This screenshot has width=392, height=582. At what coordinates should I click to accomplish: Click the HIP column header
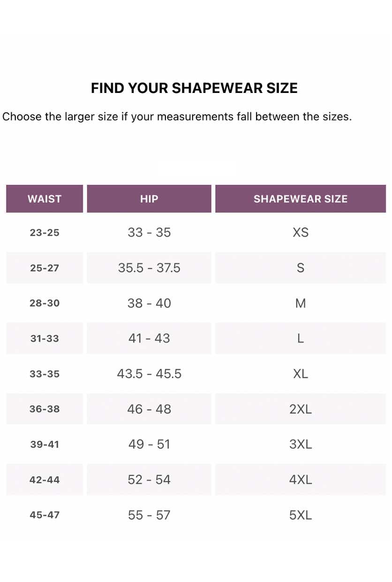149,199
